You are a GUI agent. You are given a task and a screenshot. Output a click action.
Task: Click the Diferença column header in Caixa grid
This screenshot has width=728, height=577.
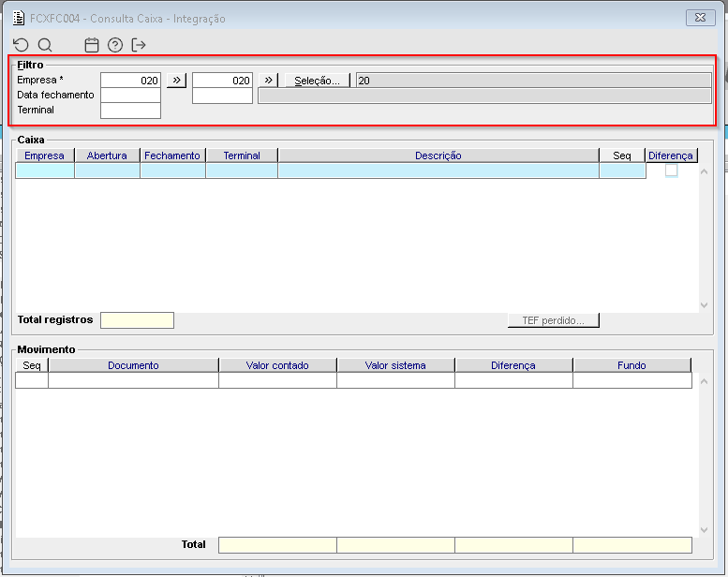(671, 155)
